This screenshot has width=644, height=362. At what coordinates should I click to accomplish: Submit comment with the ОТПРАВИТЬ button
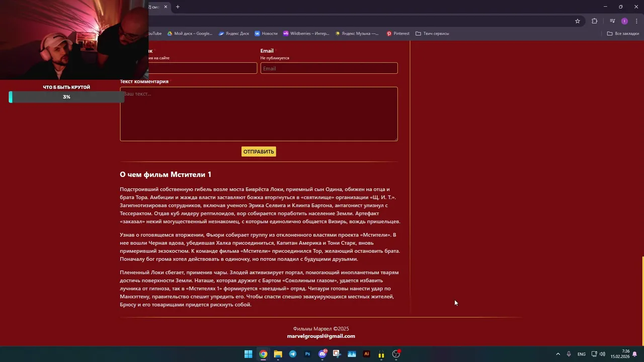click(259, 151)
